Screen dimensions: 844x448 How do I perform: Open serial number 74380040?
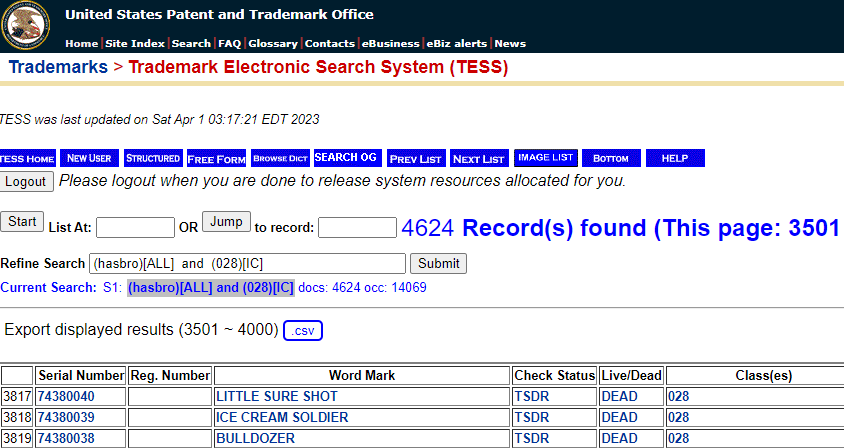click(66, 397)
